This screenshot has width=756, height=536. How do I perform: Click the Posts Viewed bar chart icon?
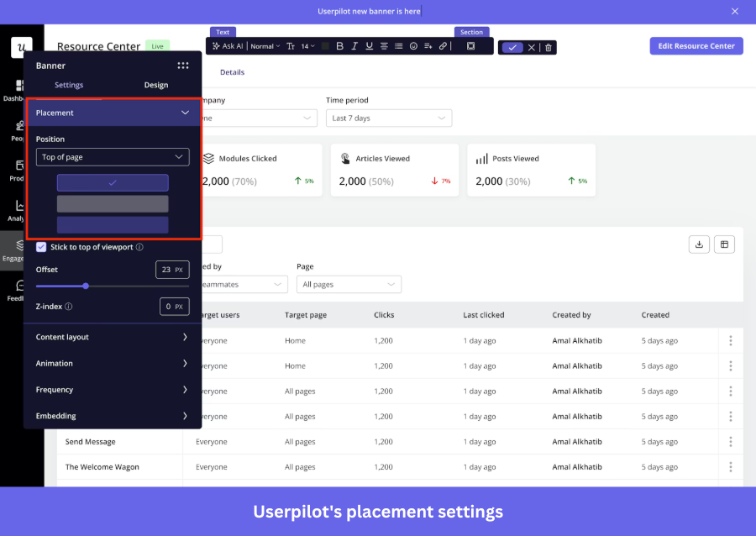481,159
